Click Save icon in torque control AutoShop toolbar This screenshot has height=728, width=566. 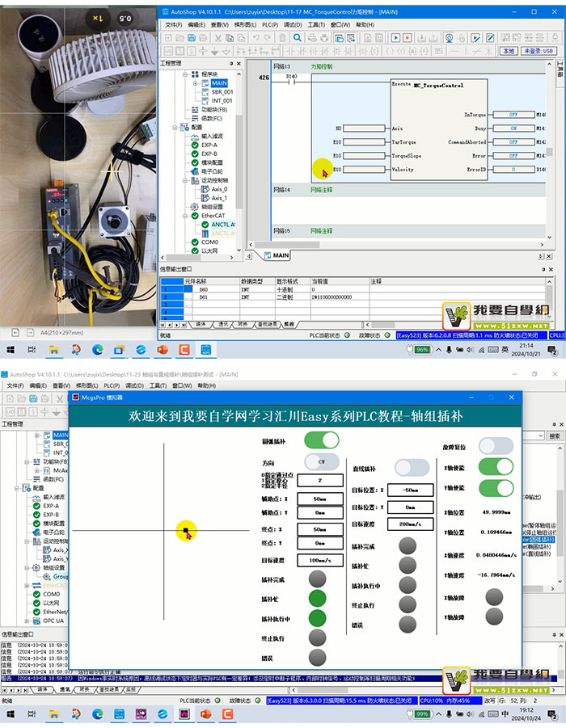[192, 38]
